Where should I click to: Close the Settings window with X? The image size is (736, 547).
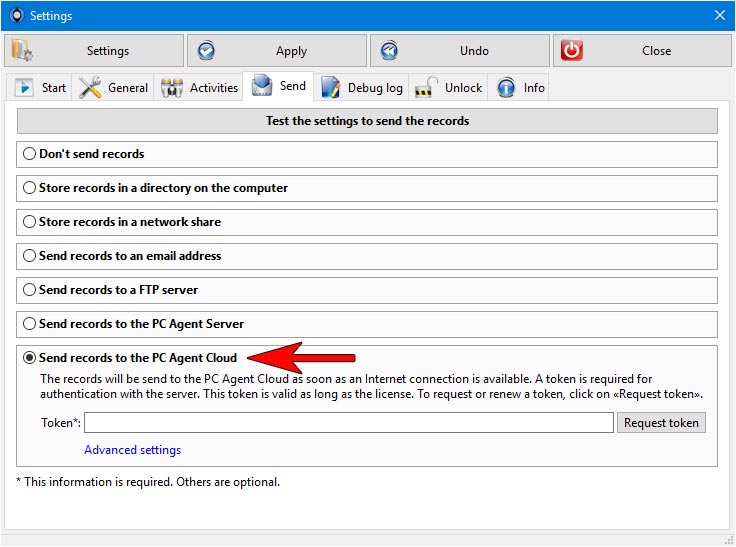pos(720,15)
